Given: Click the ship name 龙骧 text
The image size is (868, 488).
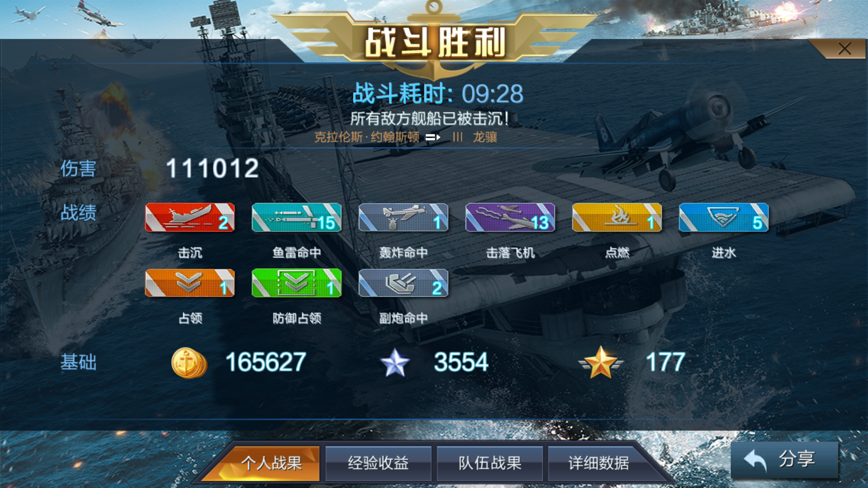Looking at the screenshot, I should [485, 137].
